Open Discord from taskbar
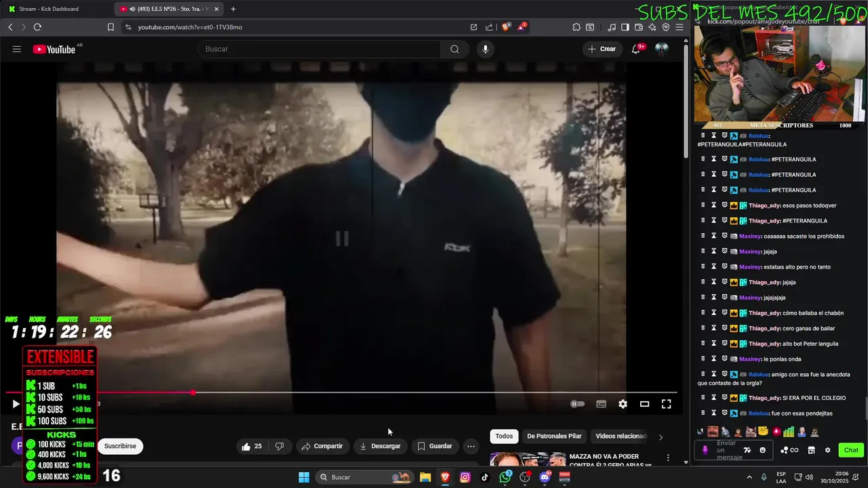 pyautogui.click(x=545, y=477)
